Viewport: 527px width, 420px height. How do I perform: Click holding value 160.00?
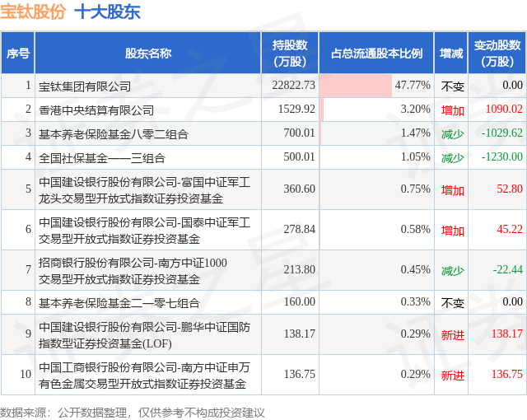299,301
